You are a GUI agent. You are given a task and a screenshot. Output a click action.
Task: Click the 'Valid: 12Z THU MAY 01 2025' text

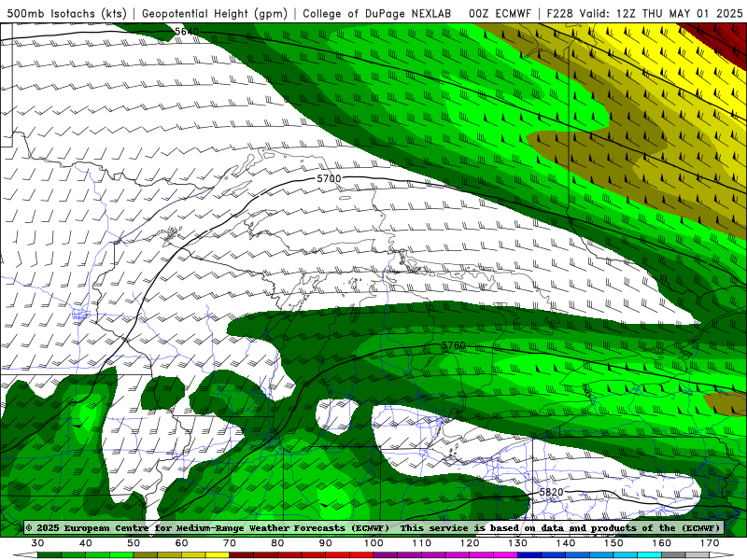tap(661, 13)
